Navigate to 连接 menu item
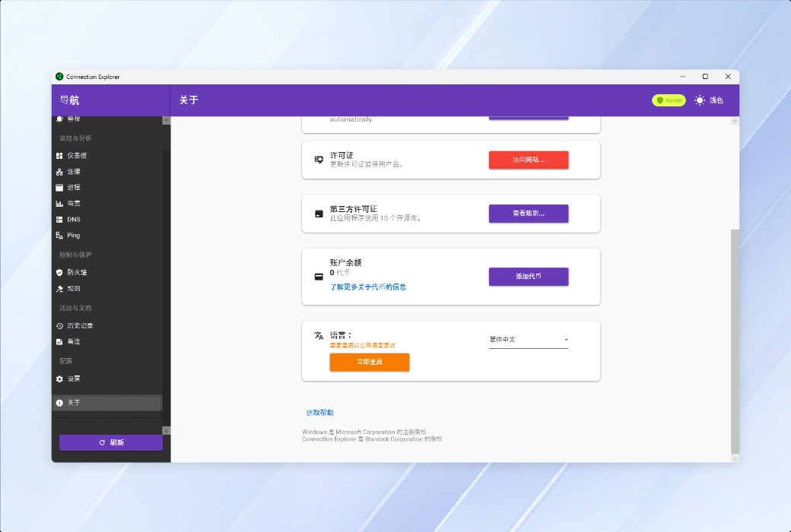The width and height of the screenshot is (791, 532). click(x=107, y=172)
